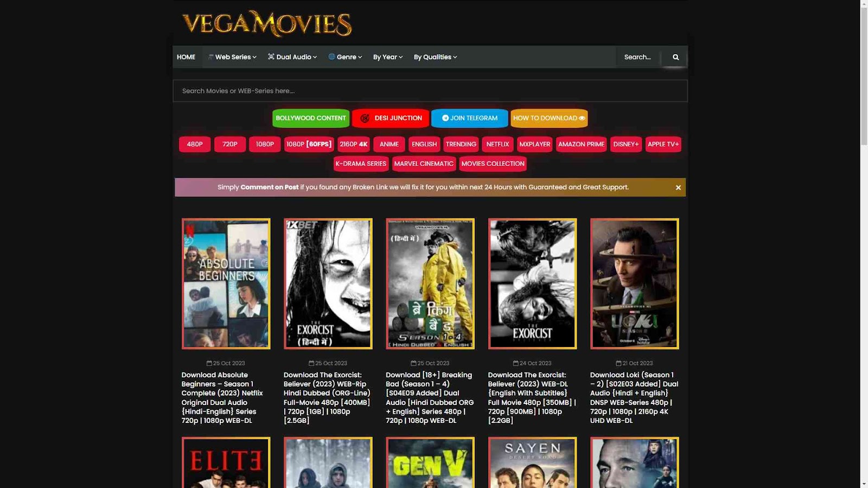Viewport: 868px width, 488px height.
Task: Click the Desi Junction round icon
Action: (365, 118)
